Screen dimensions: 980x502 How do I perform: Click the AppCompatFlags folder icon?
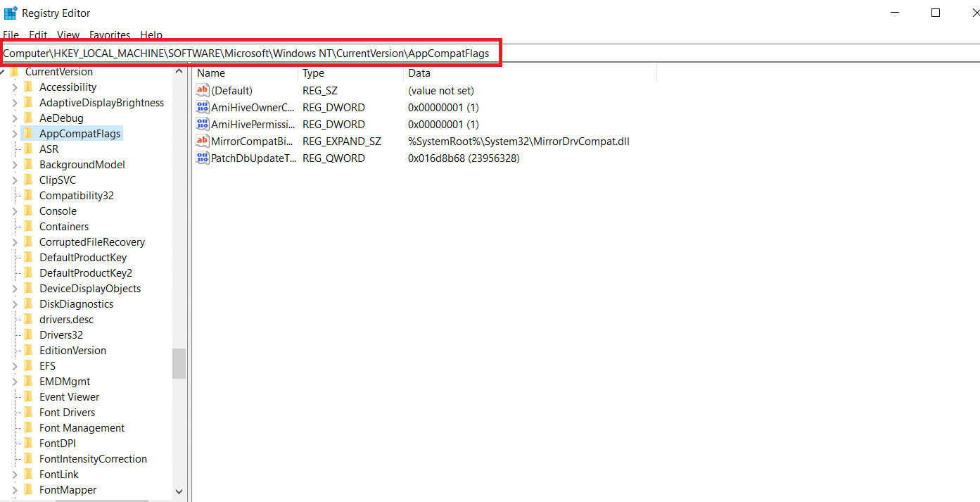(x=28, y=133)
